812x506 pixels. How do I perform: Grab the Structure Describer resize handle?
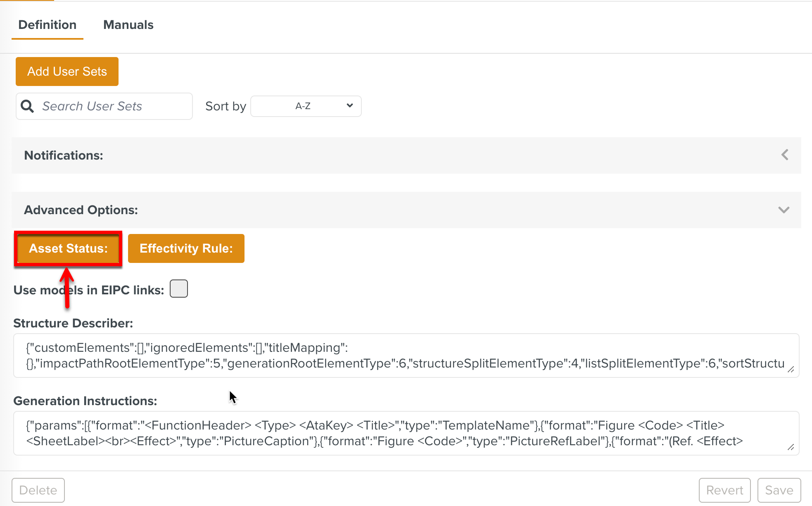click(x=791, y=369)
